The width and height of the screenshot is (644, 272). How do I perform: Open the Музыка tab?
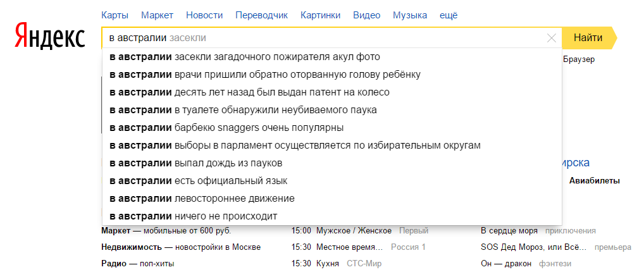pos(410,16)
